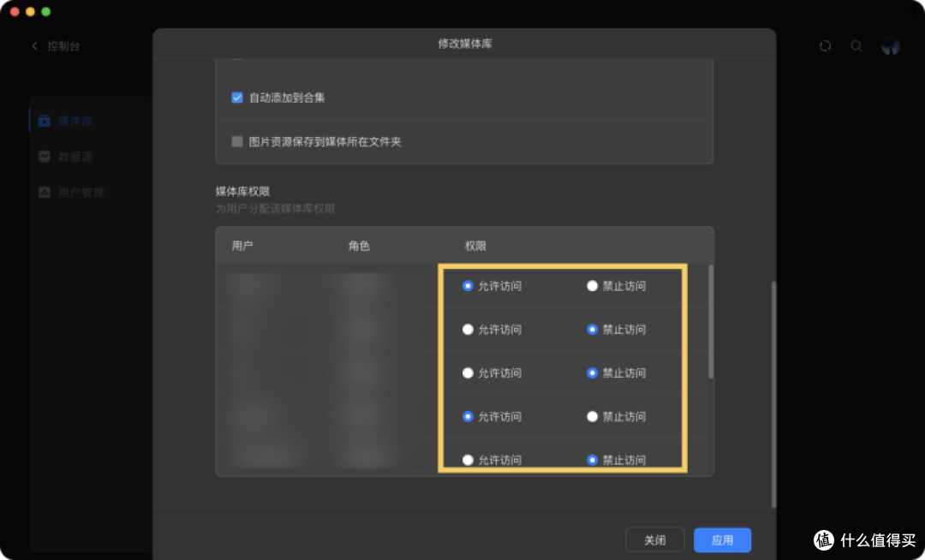Enable 图片资源保存到媒体所在文件夹 checkbox
Screen dimensions: 925x560
click(237, 141)
